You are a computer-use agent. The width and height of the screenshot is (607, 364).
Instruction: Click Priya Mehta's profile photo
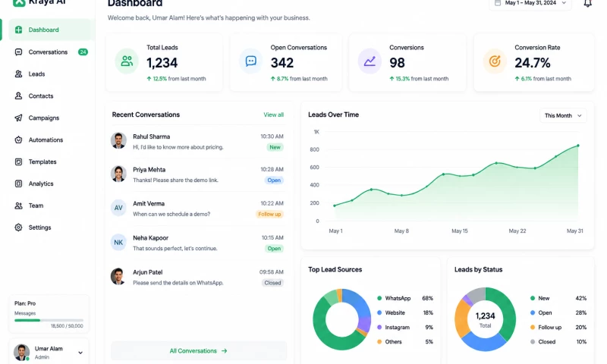(x=118, y=174)
